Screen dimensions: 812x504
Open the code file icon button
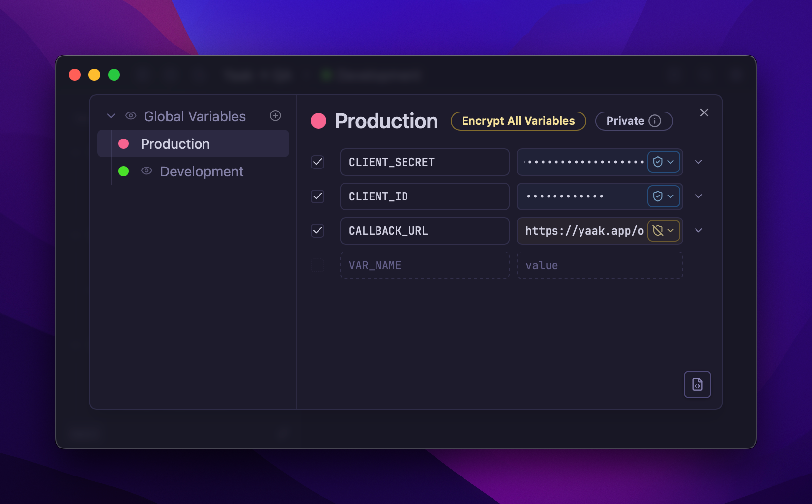(697, 384)
